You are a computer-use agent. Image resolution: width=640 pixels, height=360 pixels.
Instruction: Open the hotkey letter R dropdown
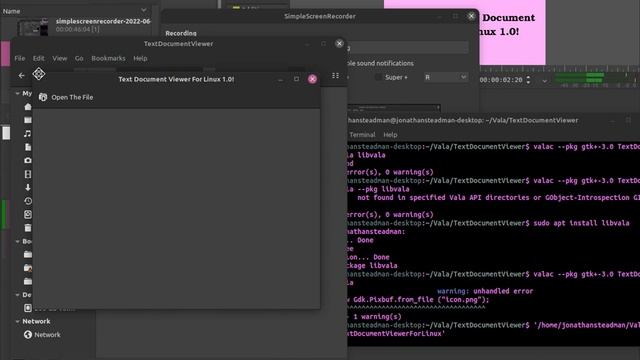point(445,77)
